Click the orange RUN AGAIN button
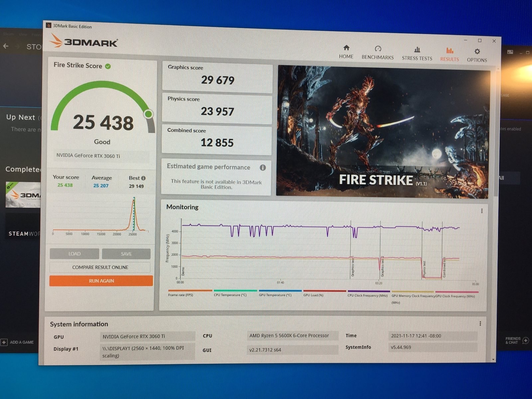The height and width of the screenshot is (399, 532). 101,281
